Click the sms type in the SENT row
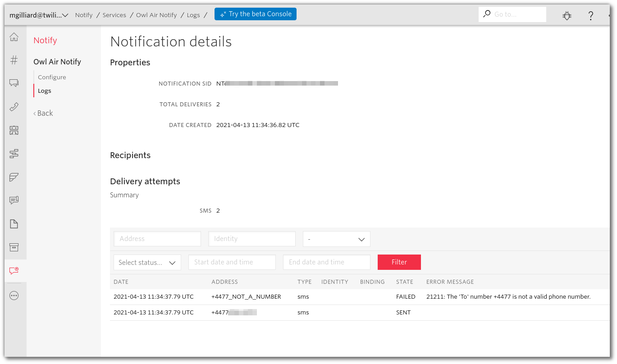Image resolution: width=617 pixels, height=364 pixels. (303, 312)
